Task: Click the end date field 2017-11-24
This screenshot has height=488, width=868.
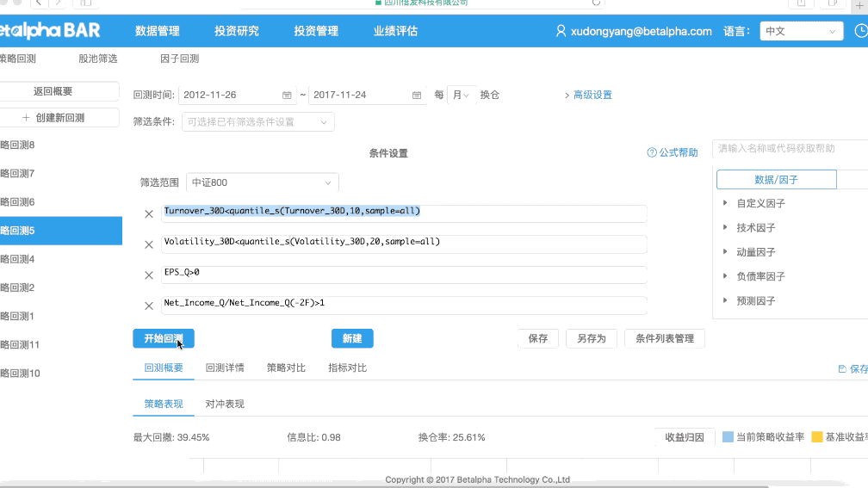Action: (x=368, y=96)
